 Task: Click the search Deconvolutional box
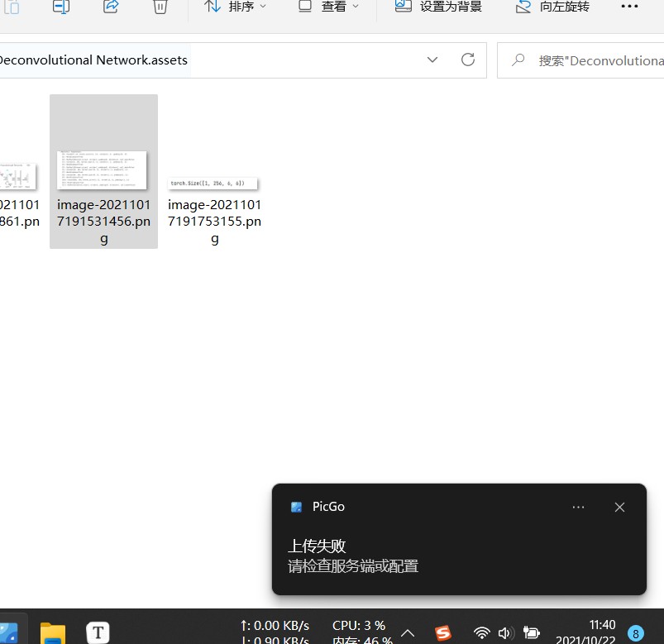(580, 60)
